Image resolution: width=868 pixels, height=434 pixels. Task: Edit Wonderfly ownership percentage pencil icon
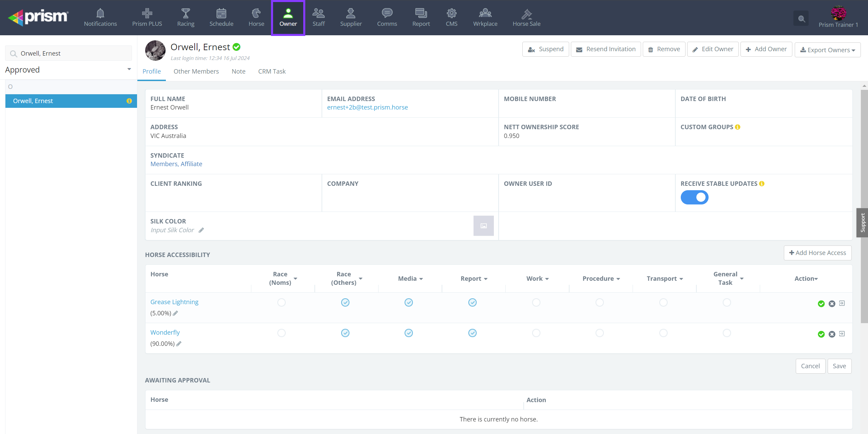[179, 344]
